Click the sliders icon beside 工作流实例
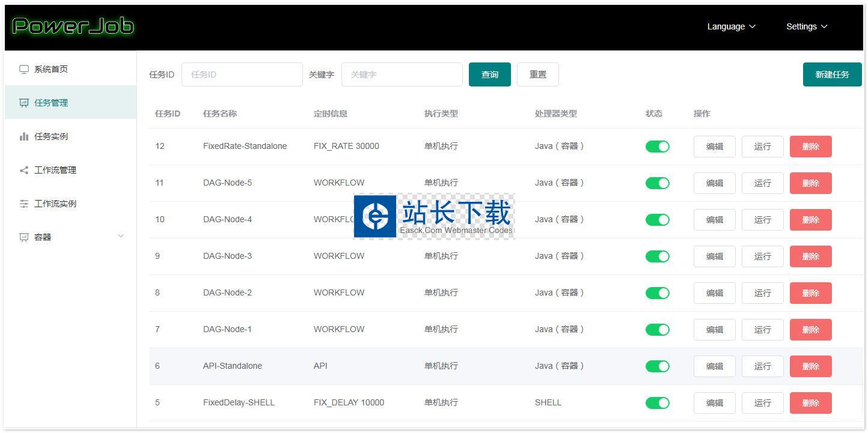 [x=24, y=204]
